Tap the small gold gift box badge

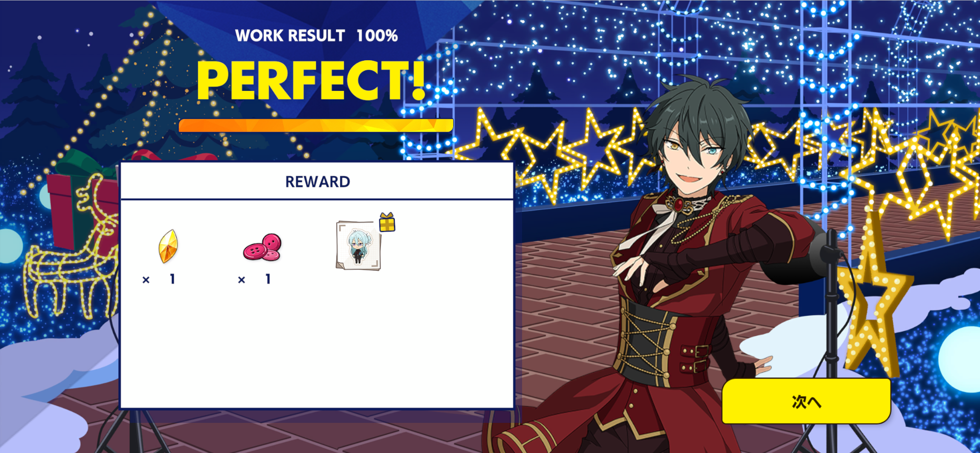point(387,222)
